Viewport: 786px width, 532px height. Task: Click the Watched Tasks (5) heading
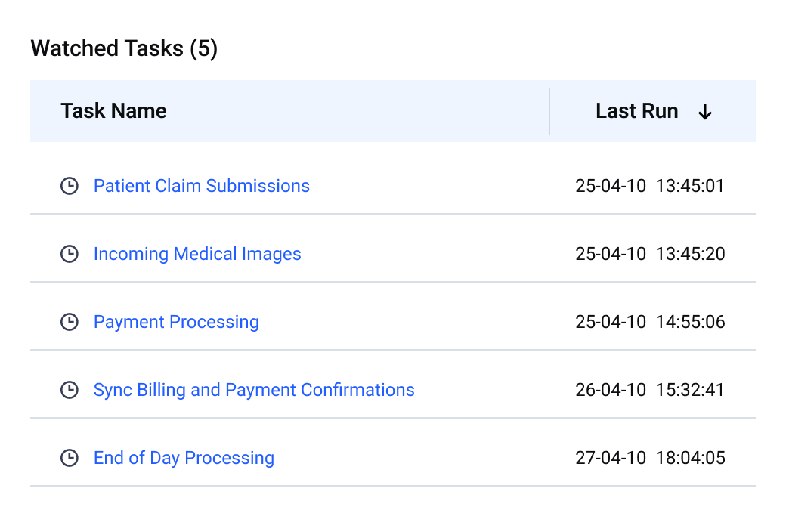[x=124, y=49]
